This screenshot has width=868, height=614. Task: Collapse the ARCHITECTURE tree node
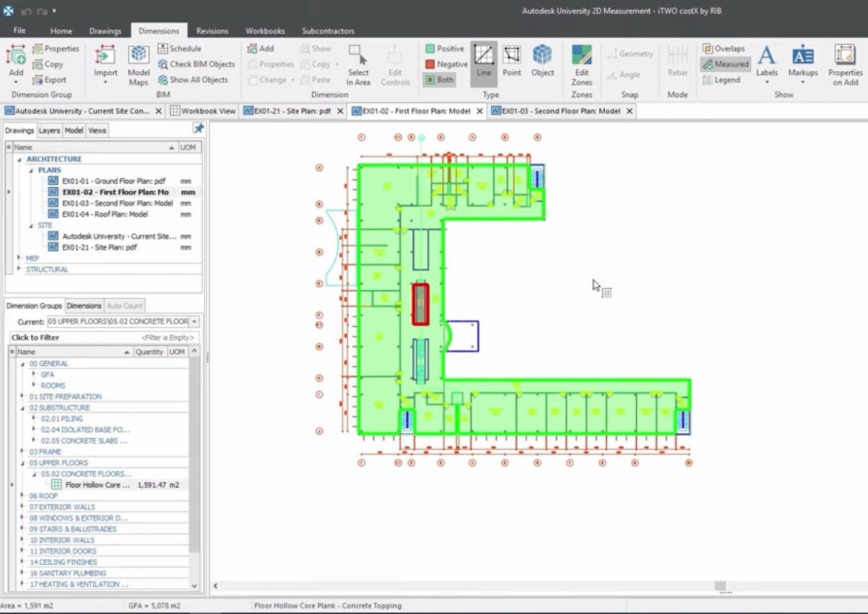click(20, 159)
